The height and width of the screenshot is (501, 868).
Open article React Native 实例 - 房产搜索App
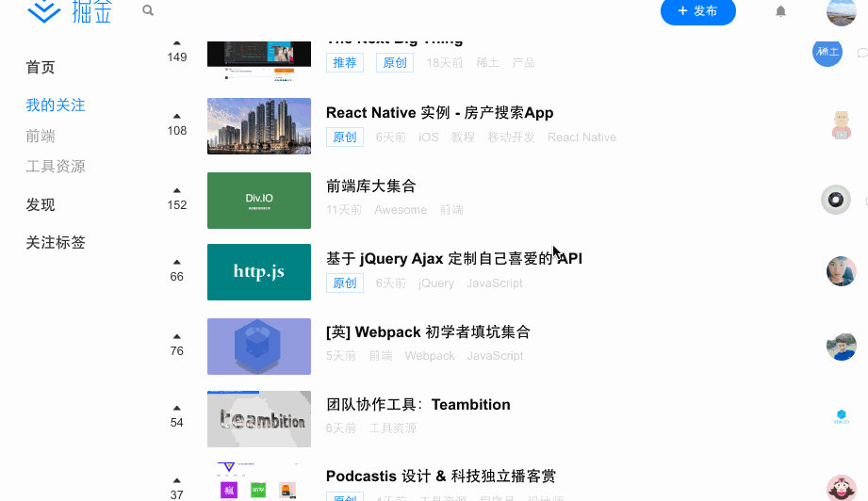439,113
